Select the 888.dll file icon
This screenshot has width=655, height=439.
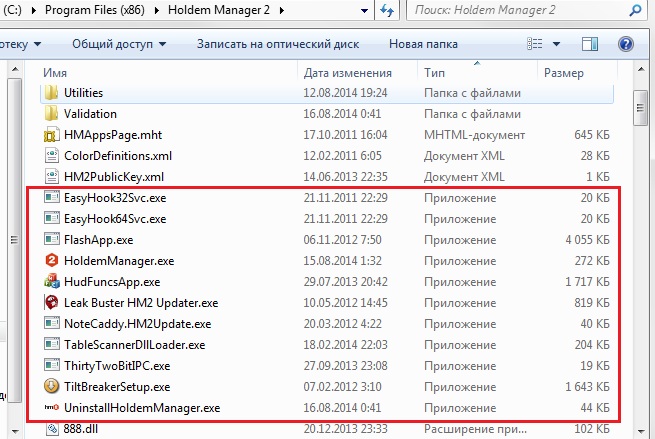(x=52, y=429)
